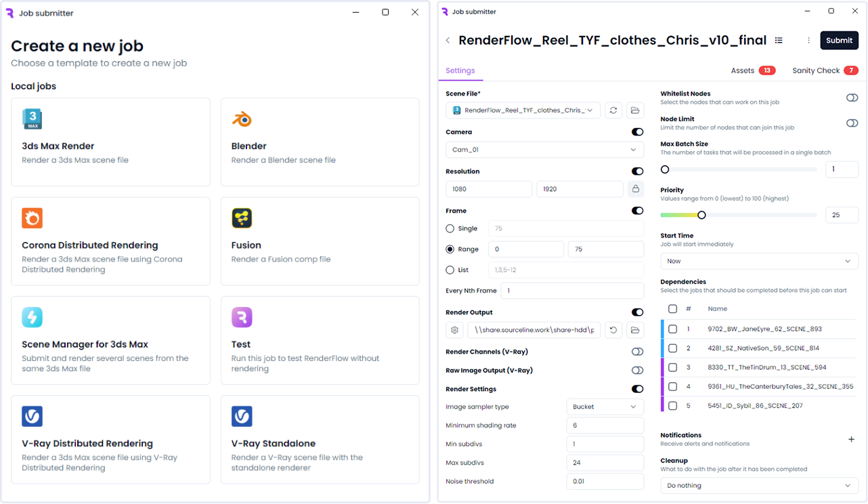Switch to the Assets tab
The image size is (868, 504).
753,70
